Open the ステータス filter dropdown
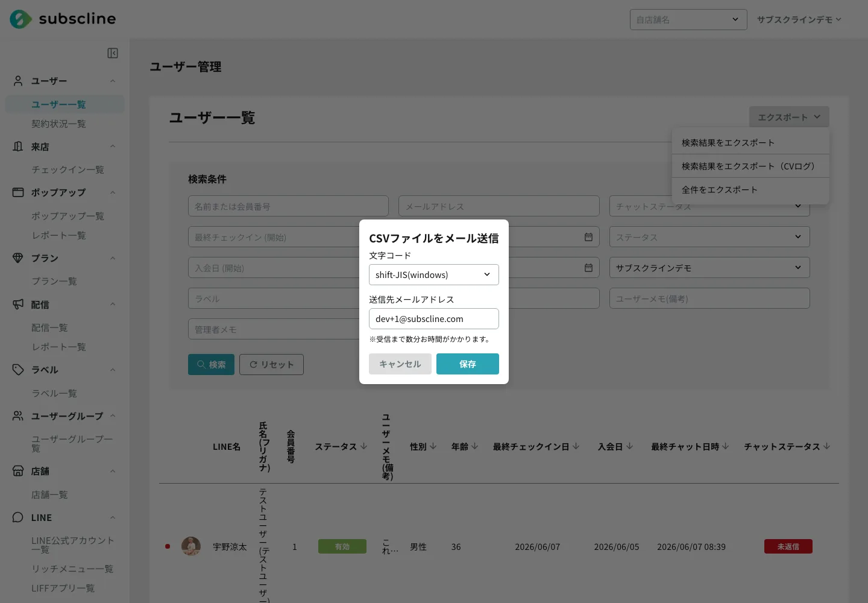The height and width of the screenshot is (603, 868). click(x=709, y=237)
